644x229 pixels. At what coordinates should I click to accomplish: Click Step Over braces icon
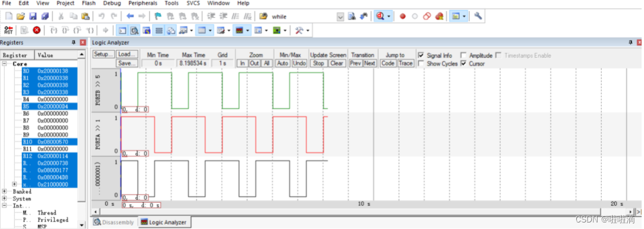(65, 30)
